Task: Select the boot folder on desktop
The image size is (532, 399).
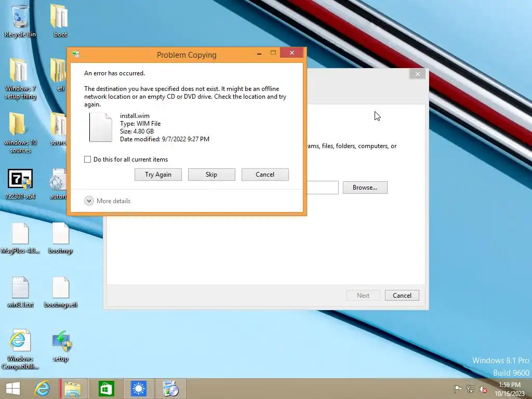Action: (60, 20)
